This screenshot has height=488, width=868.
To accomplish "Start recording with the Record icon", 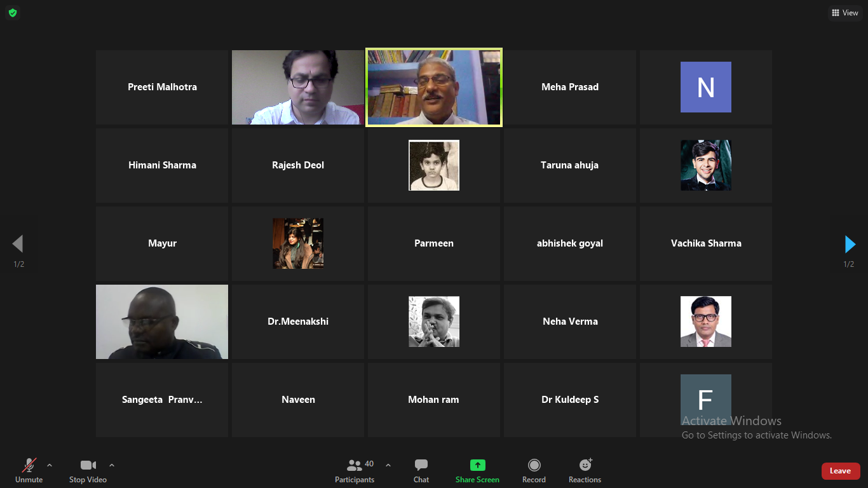I will [x=534, y=465].
